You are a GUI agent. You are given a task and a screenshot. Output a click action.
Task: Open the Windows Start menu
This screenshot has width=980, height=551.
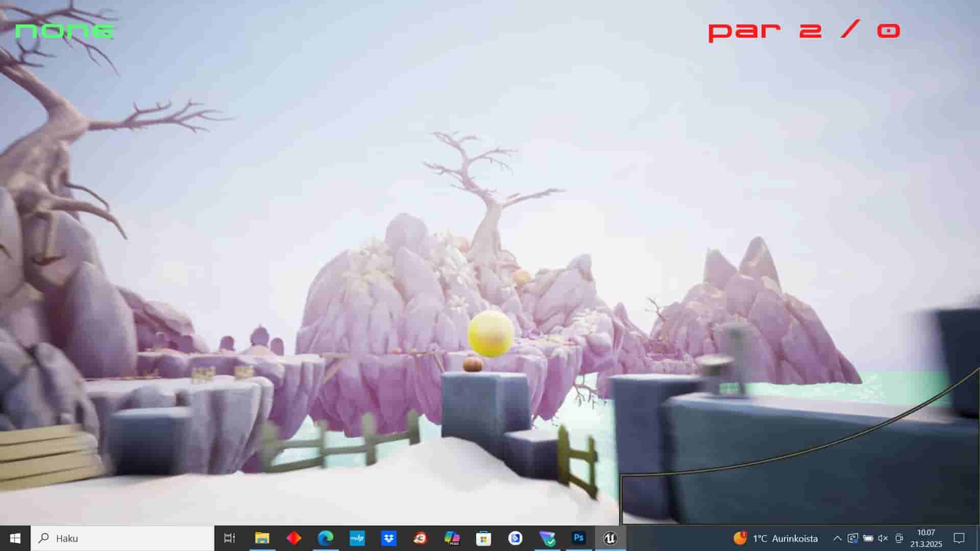click(x=15, y=538)
